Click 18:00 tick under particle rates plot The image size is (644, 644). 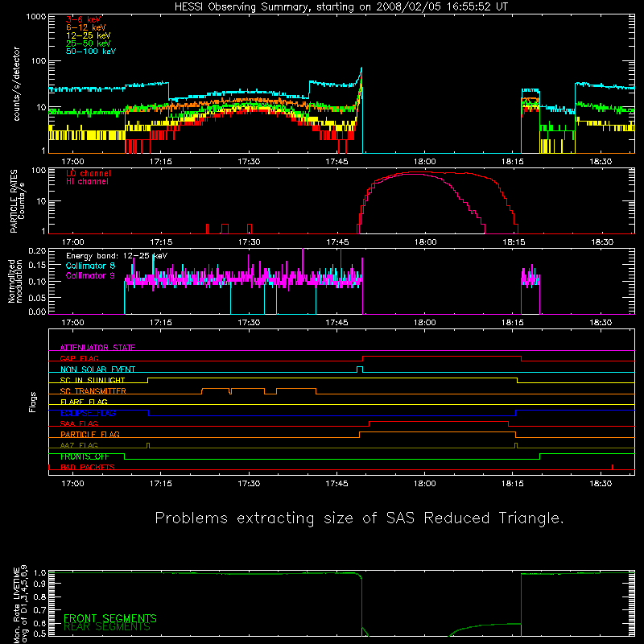coord(425,242)
